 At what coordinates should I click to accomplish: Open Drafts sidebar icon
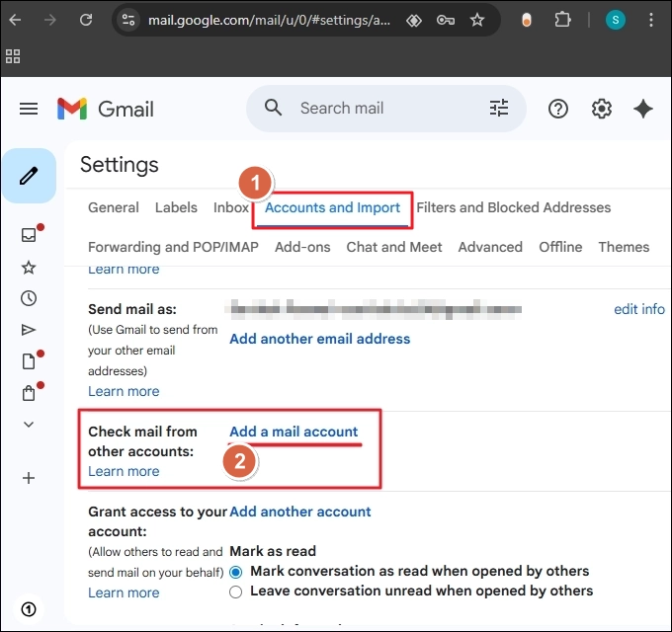(x=29, y=361)
